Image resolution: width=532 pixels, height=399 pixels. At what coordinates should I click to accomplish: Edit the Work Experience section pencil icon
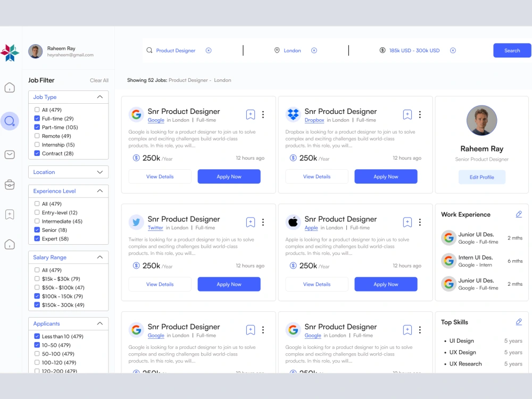[x=519, y=214]
